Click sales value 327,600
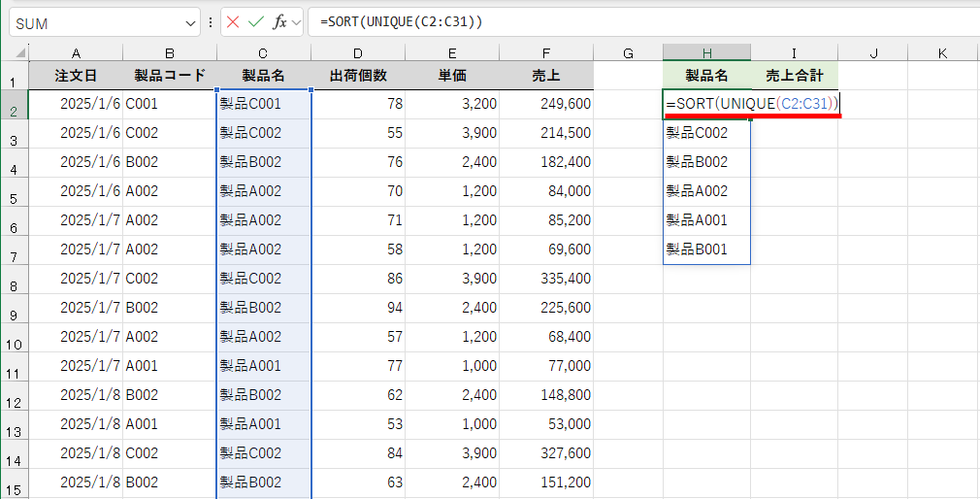This screenshot has width=980, height=499. [x=546, y=453]
